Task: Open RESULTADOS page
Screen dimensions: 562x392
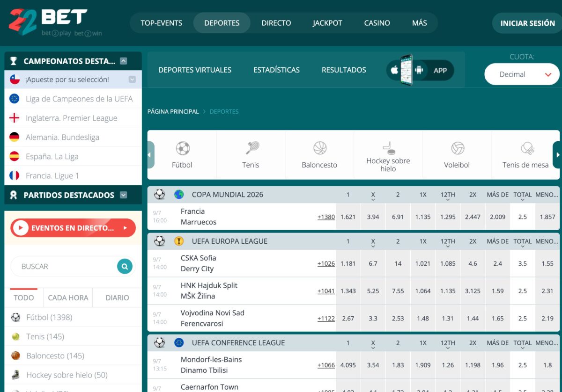Action: point(344,70)
